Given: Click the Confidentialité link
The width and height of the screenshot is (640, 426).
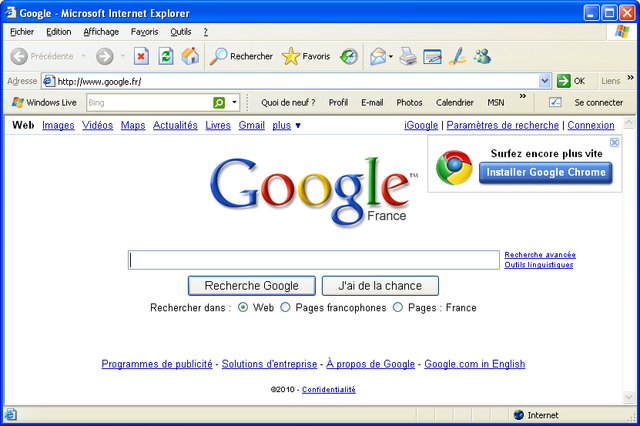Looking at the screenshot, I should pos(329,389).
